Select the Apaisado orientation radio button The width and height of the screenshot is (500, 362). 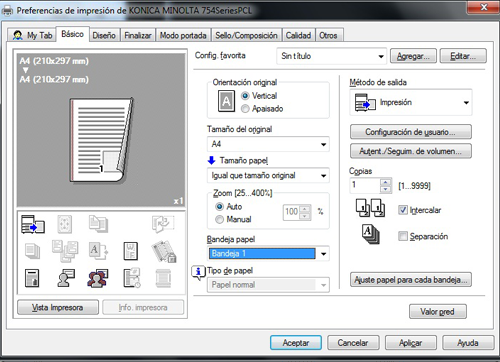tap(245, 109)
